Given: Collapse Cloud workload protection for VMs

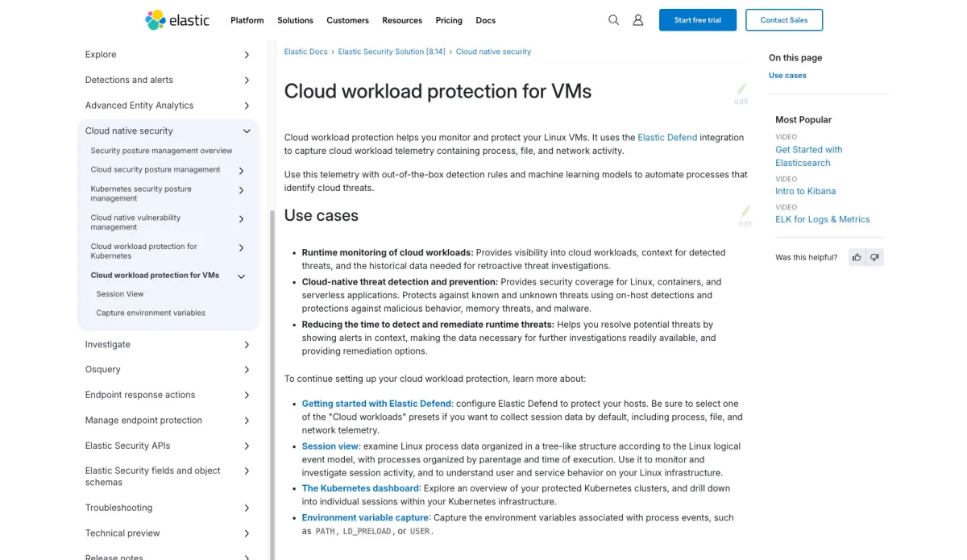Looking at the screenshot, I should pyautogui.click(x=241, y=276).
